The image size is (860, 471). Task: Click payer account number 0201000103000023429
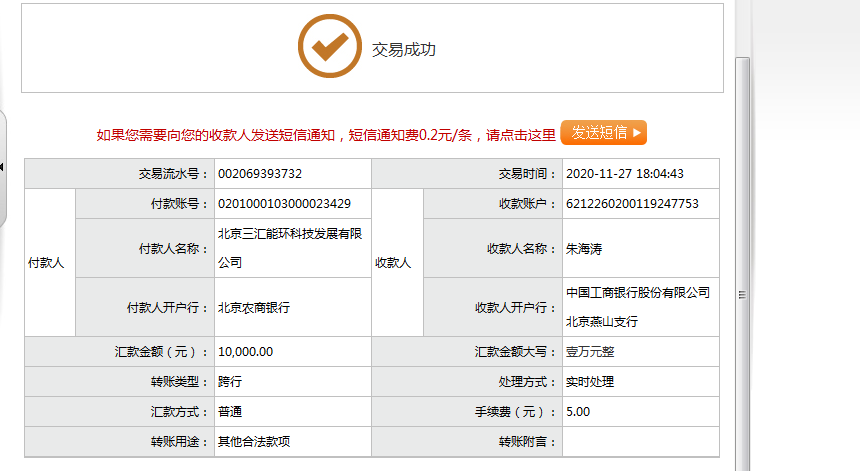click(x=284, y=204)
